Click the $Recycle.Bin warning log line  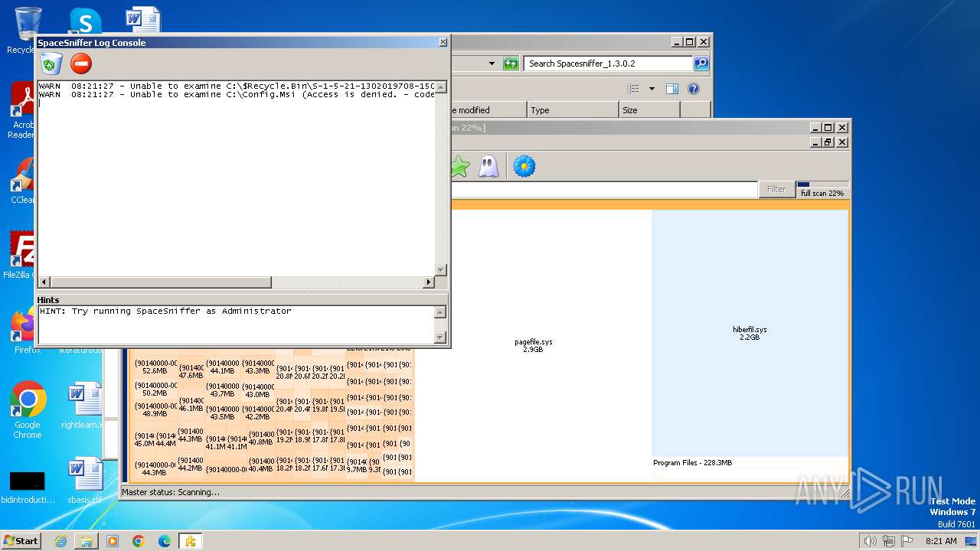[237, 86]
